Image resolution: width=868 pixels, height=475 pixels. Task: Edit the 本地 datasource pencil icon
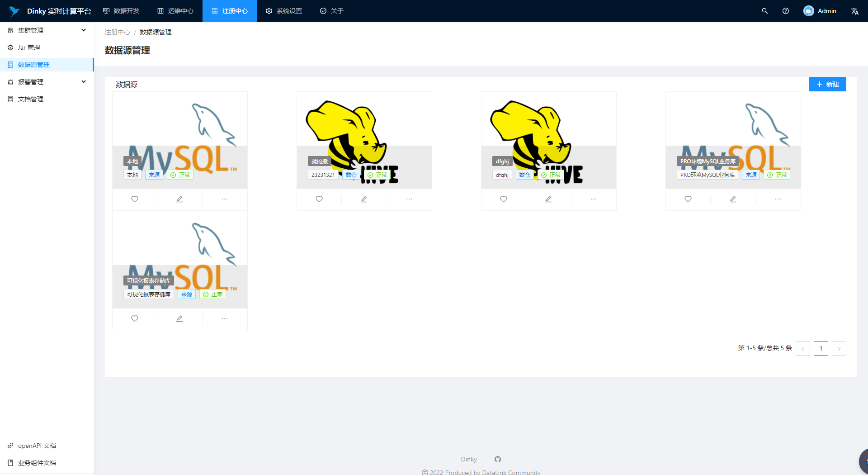point(179,199)
